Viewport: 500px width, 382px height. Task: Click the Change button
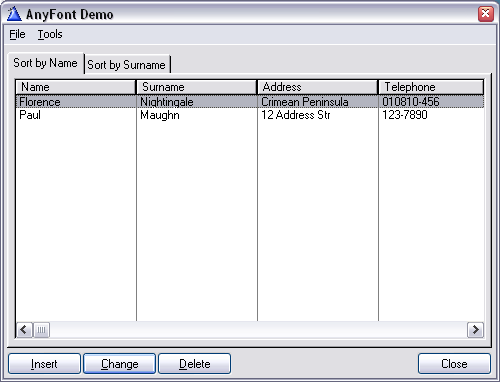click(119, 364)
